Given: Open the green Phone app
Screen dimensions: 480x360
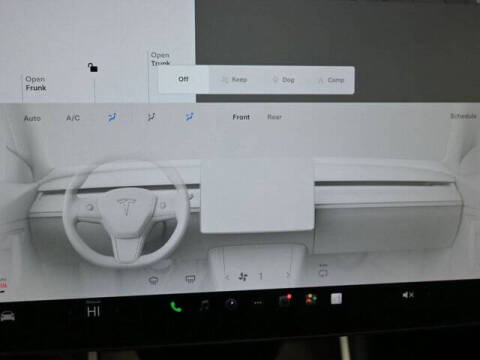Looking at the screenshot, I should (176, 307).
